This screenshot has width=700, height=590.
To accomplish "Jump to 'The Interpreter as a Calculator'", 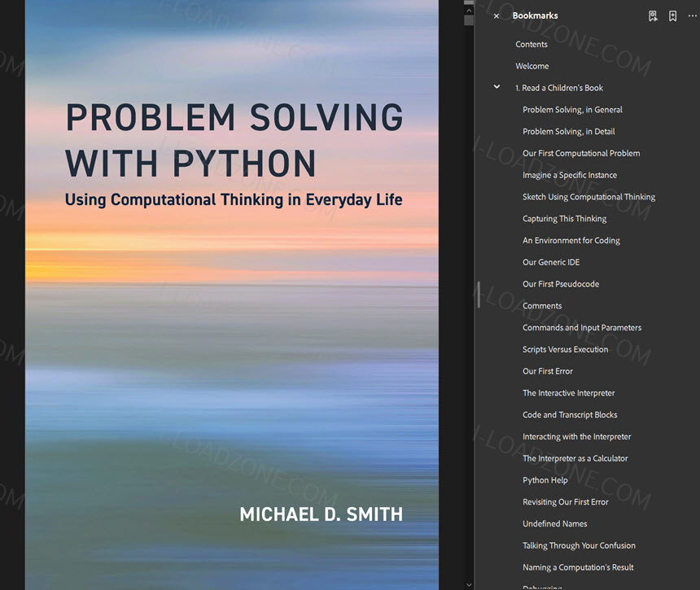I will (575, 459).
